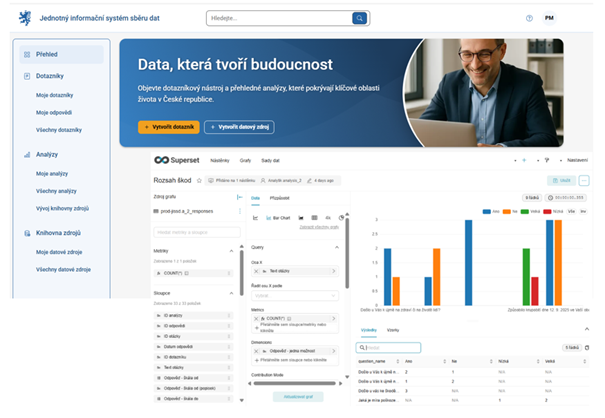Screen dimensions: 605x418
Task: Collapse the Sloupce columns section
Action: [x=233, y=293]
